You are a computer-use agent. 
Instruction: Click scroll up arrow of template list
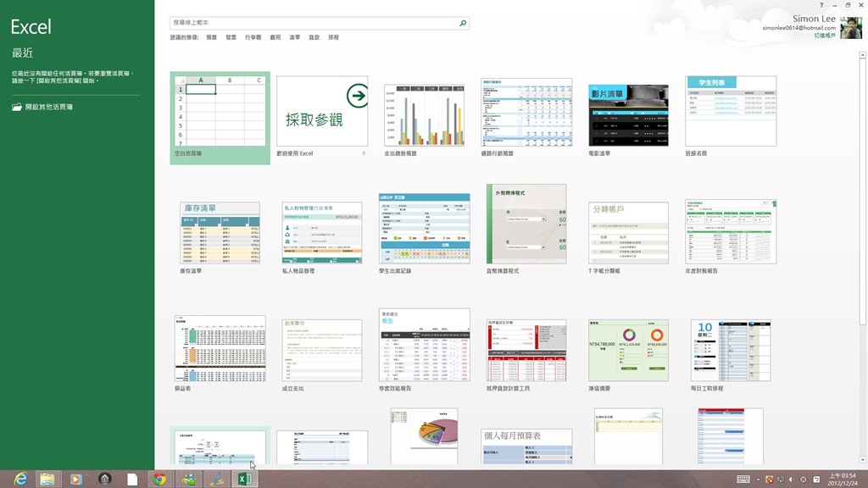point(862,55)
